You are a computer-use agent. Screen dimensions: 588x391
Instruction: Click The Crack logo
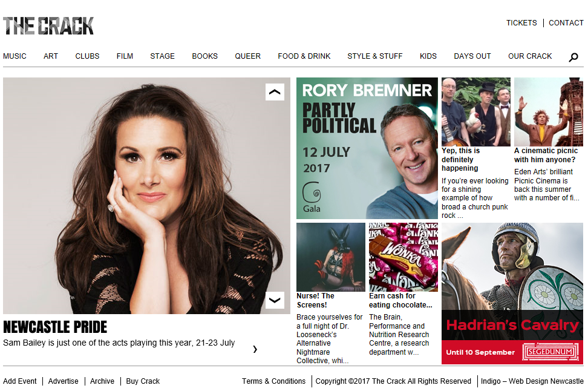48,26
